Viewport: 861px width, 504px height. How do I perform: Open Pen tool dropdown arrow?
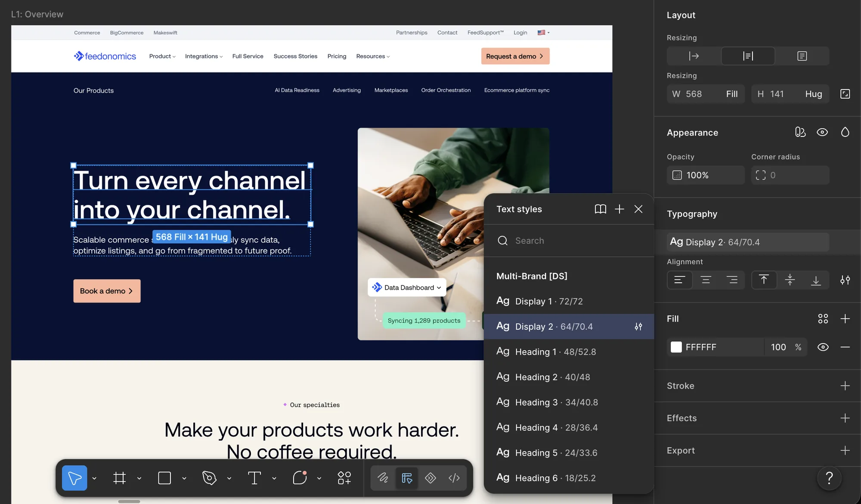pyautogui.click(x=229, y=478)
